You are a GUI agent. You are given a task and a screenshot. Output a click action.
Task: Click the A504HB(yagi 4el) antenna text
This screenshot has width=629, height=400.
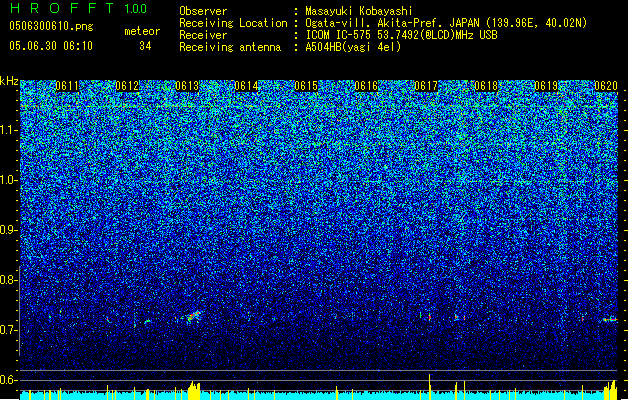click(x=353, y=47)
